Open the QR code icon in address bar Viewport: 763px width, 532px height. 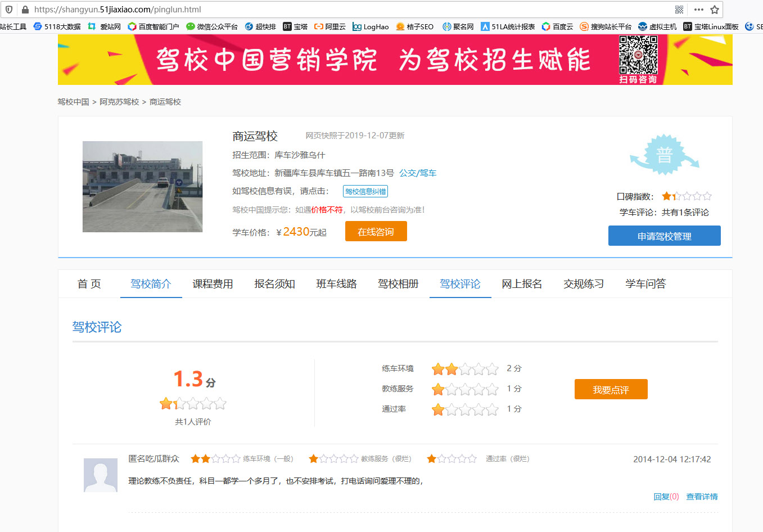click(x=679, y=10)
